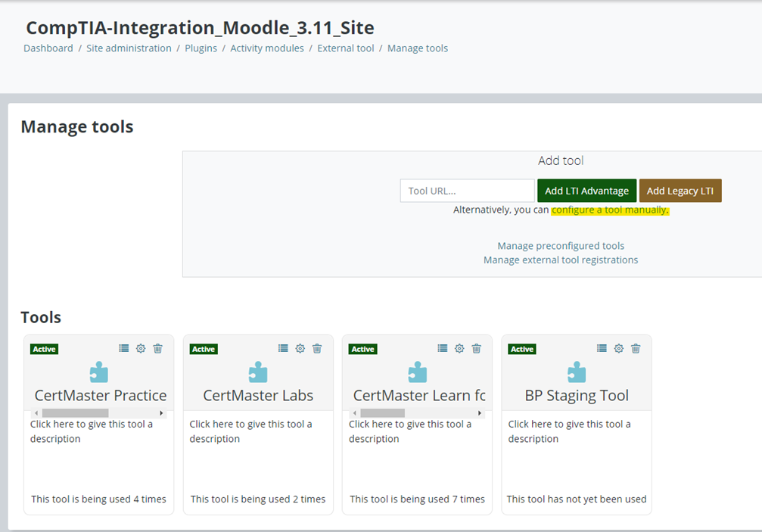Viewport: 762px width, 532px height.
Task: Go to Manage tools breadcrumb
Action: pyautogui.click(x=418, y=48)
